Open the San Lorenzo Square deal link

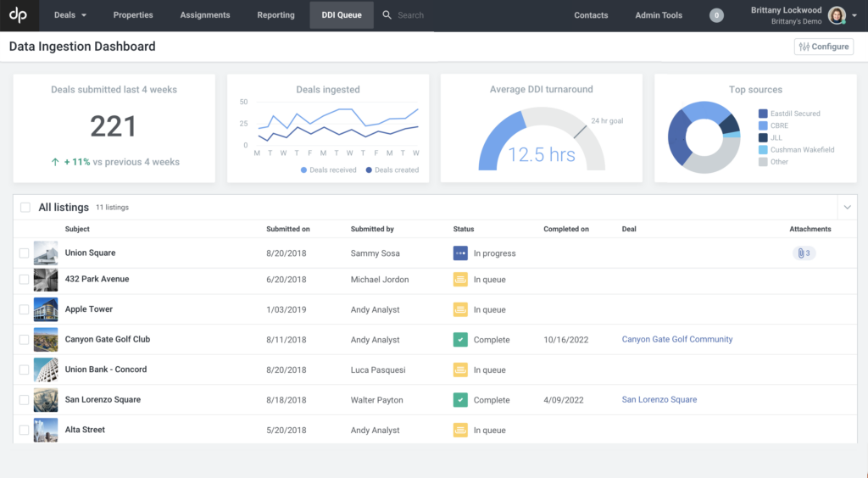659,399
